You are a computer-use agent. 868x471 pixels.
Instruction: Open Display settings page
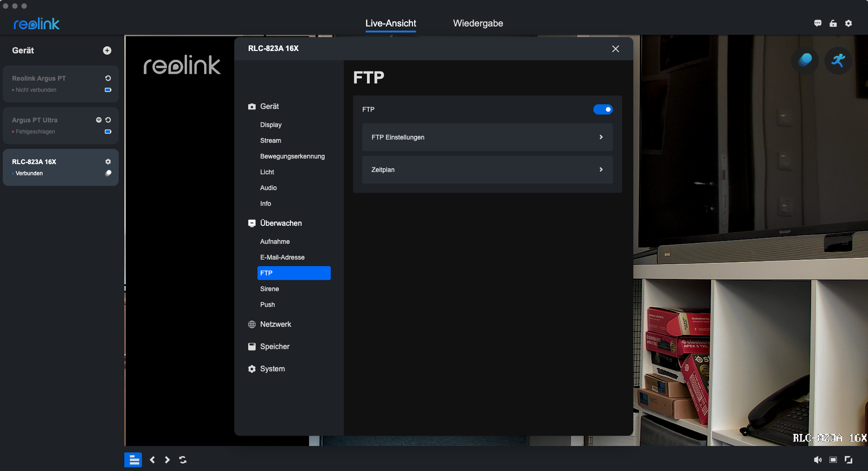(x=271, y=125)
